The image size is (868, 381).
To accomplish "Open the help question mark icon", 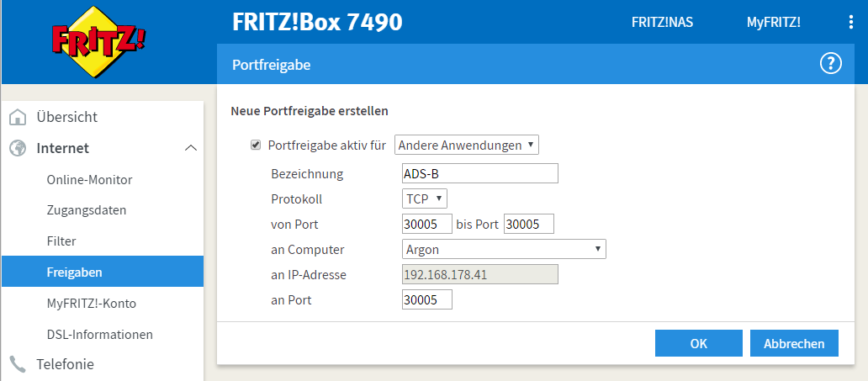I will (x=830, y=65).
